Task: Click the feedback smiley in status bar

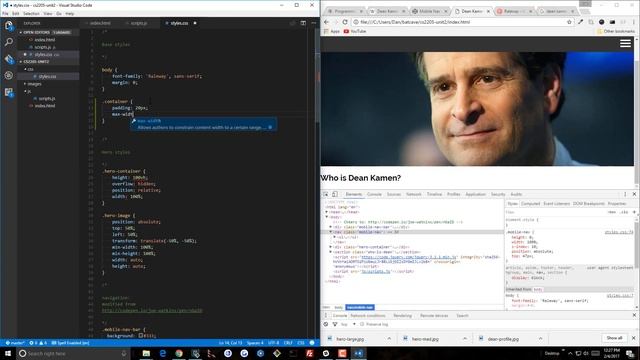Action: 312,343
